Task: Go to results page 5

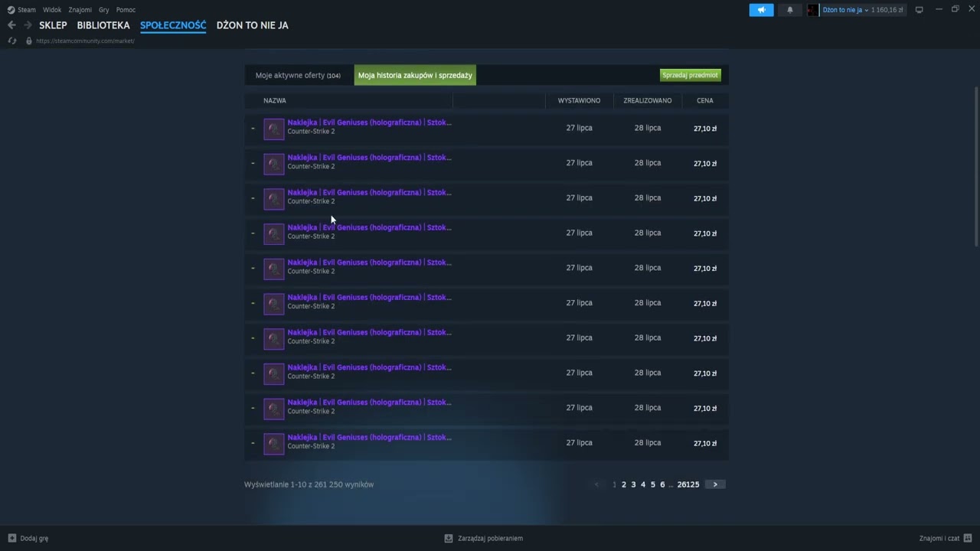Action: pyautogui.click(x=653, y=484)
